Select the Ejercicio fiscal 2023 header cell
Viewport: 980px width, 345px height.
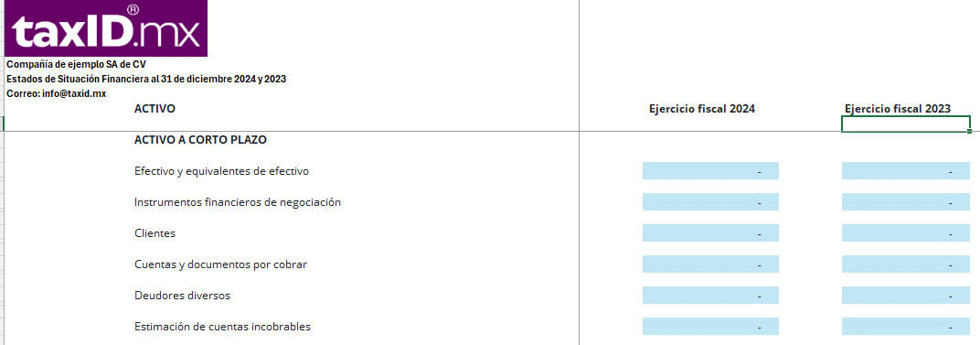click(898, 108)
